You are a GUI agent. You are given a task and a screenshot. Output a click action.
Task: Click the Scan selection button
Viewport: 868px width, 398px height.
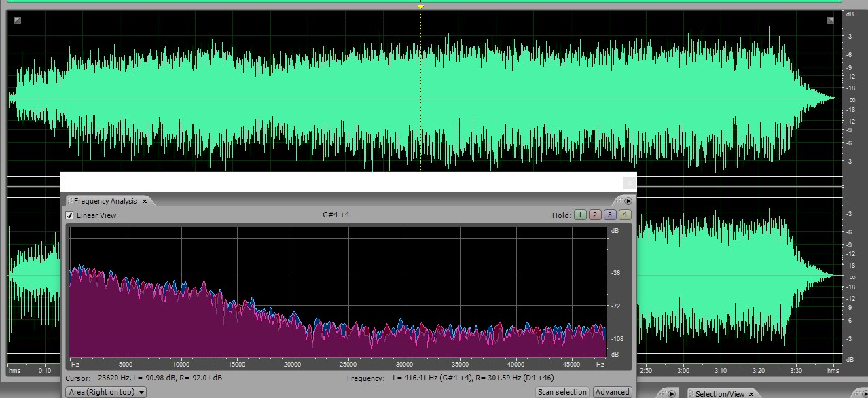562,392
